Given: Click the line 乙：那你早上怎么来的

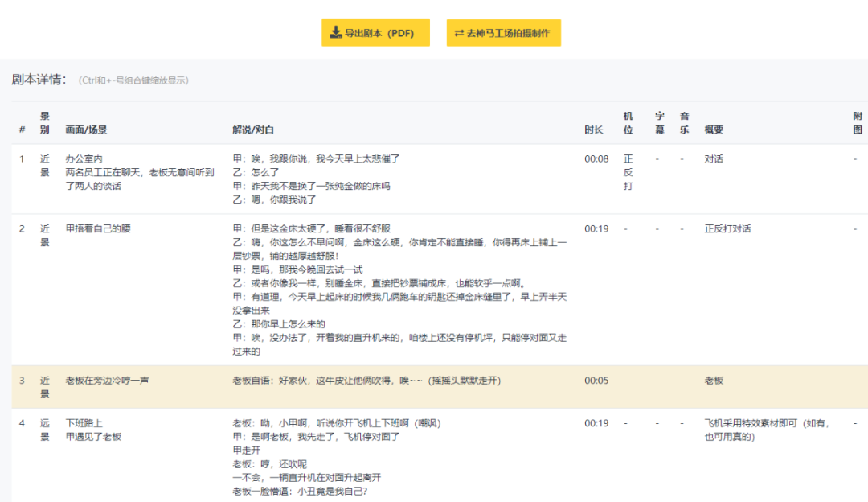Looking at the screenshot, I should [x=279, y=324].
